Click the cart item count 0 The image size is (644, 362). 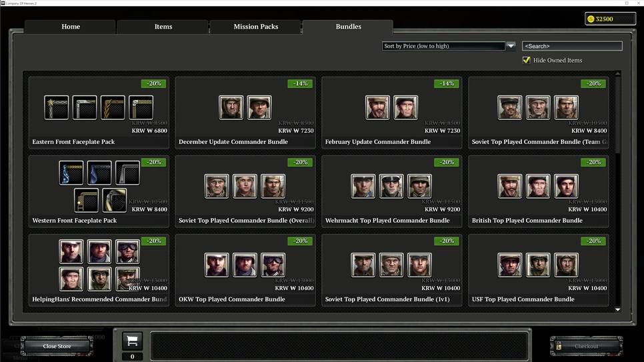point(132,357)
